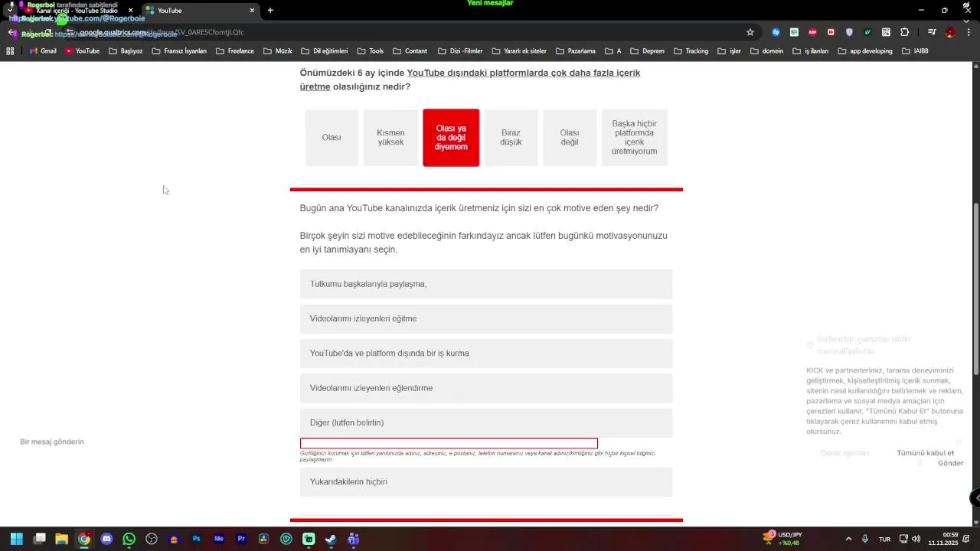The image size is (980, 551).
Task: Click 'Tümünü kabul et' cookie button
Action: point(925,453)
